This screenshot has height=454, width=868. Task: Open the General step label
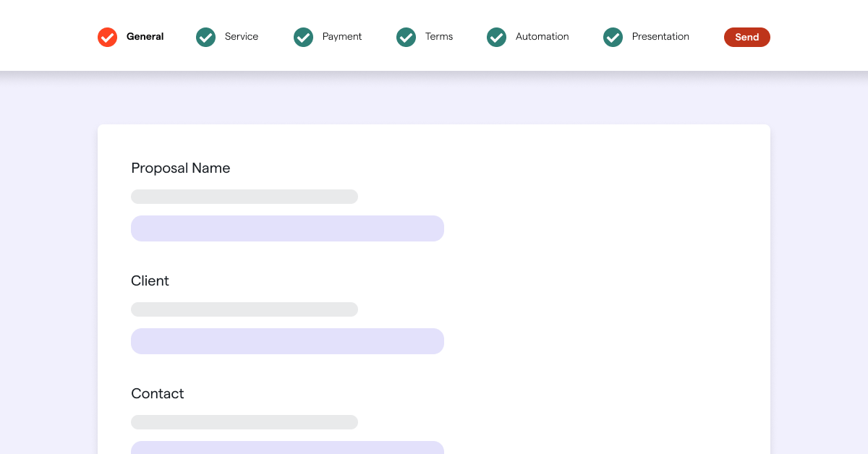click(x=145, y=37)
